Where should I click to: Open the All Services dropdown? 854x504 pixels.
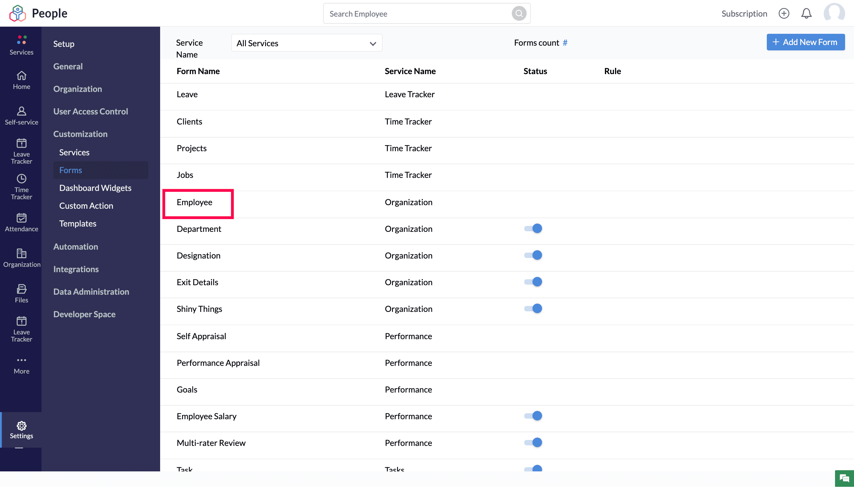306,43
